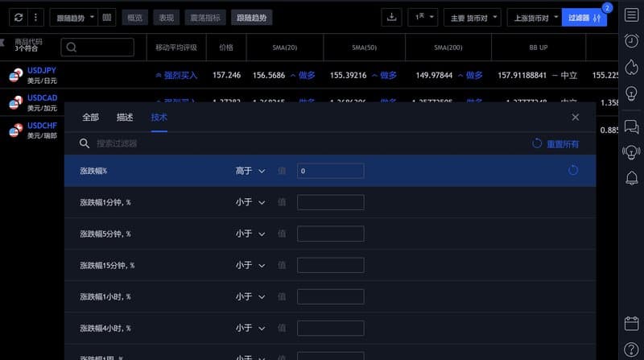
Task: Open the chat bubbles icon
Action: (x=631, y=126)
